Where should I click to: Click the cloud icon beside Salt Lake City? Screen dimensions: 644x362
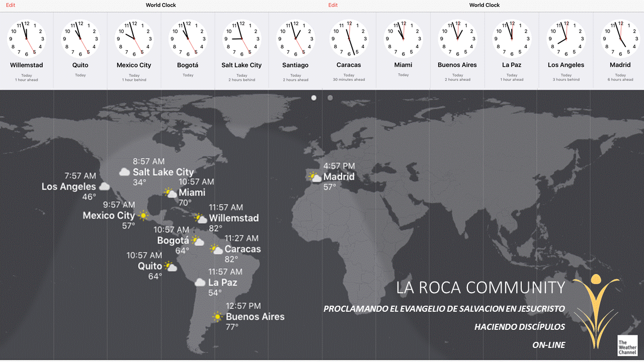tap(124, 172)
